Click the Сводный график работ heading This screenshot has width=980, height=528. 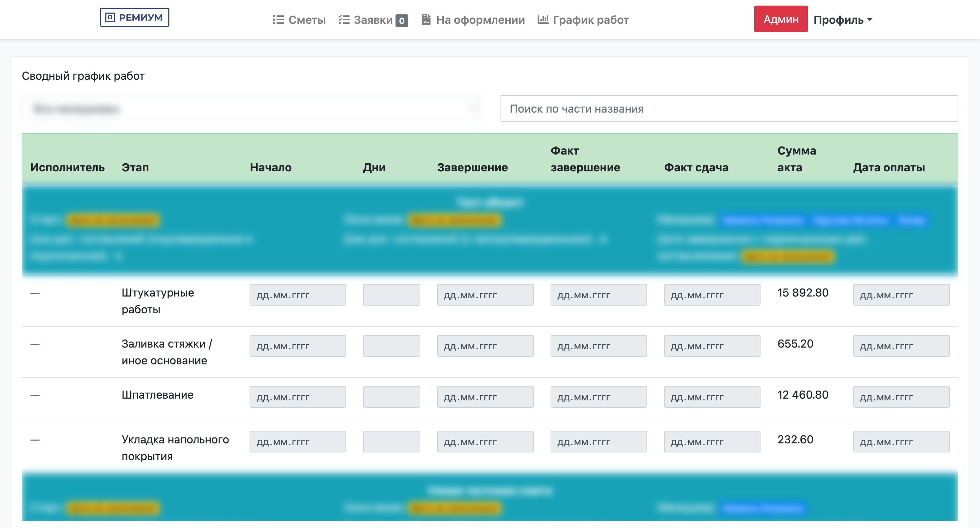(x=83, y=76)
